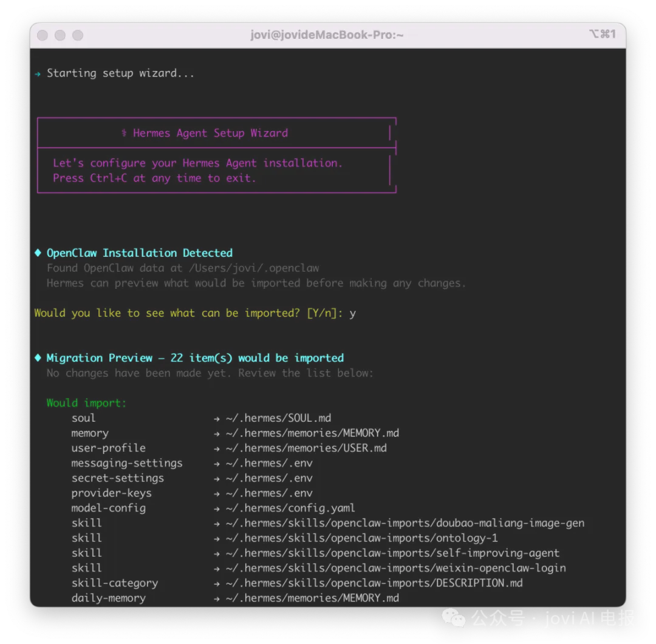Click the diamond icon beside Migration Preview
Image resolution: width=656 pixels, height=644 pixels.
pyautogui.click(x=38, y=358)
